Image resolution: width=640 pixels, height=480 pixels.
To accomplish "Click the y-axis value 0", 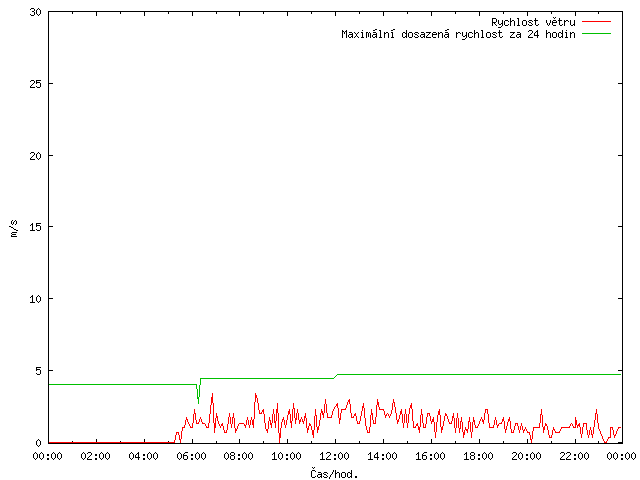I will point(38,443).
